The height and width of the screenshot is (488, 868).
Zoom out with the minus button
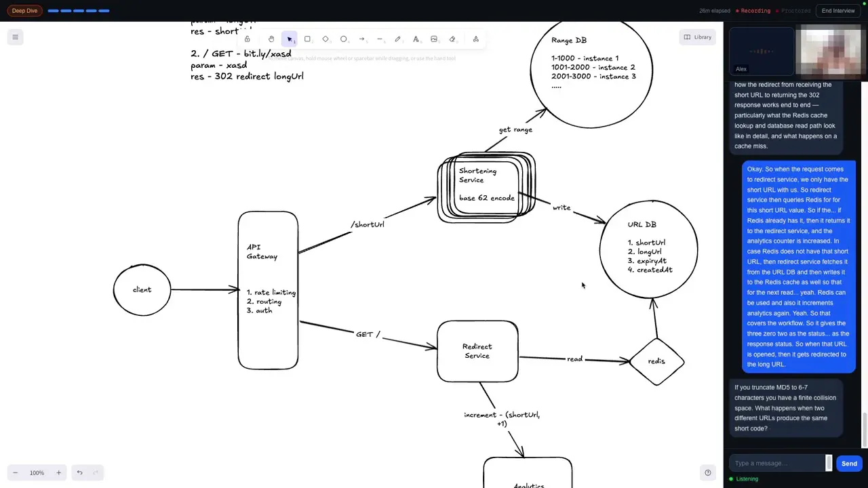coord(16,472)
